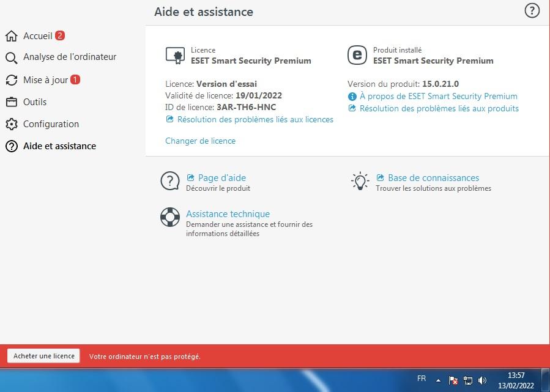Open Configuration from the sidebar
Viewport: 550px width, 392px height.
click(x=51, y=124)
